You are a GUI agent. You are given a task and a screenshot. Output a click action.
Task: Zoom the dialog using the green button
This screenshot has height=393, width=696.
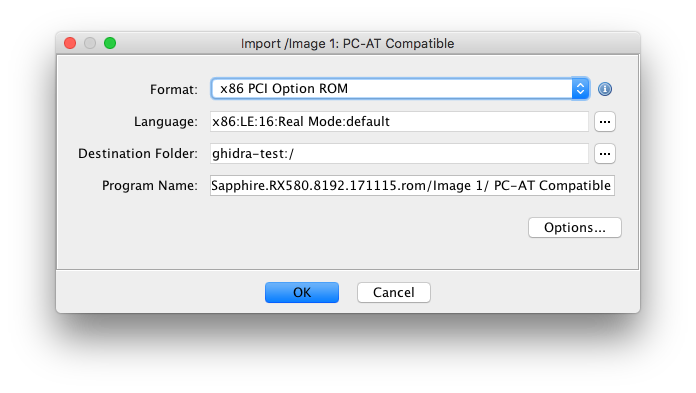point(110,43)
